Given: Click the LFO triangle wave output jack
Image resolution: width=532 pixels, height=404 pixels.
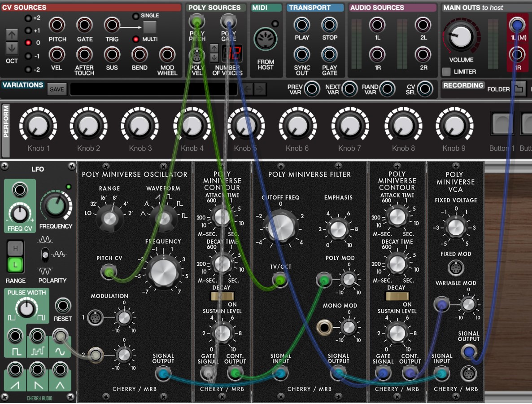Looking at the screenshot, I should [x=60, y=369].
